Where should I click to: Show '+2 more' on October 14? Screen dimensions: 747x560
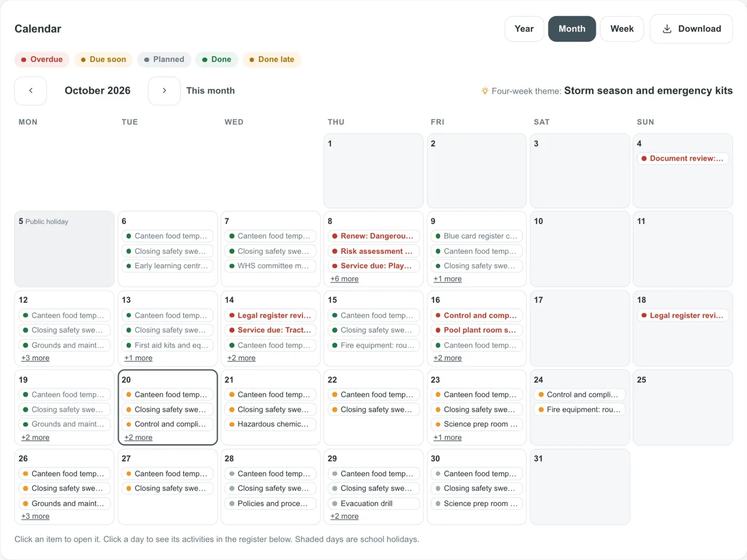tap(241, 358)
